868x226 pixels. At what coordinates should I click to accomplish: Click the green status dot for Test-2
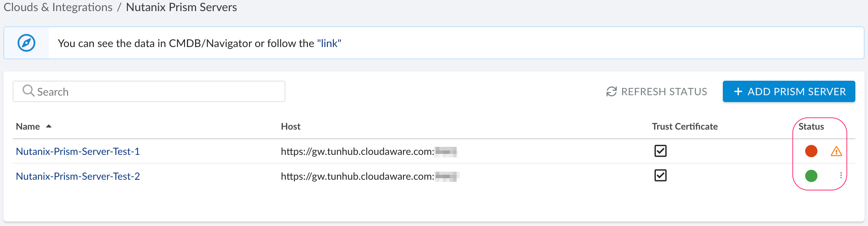(x=811, y=176)
